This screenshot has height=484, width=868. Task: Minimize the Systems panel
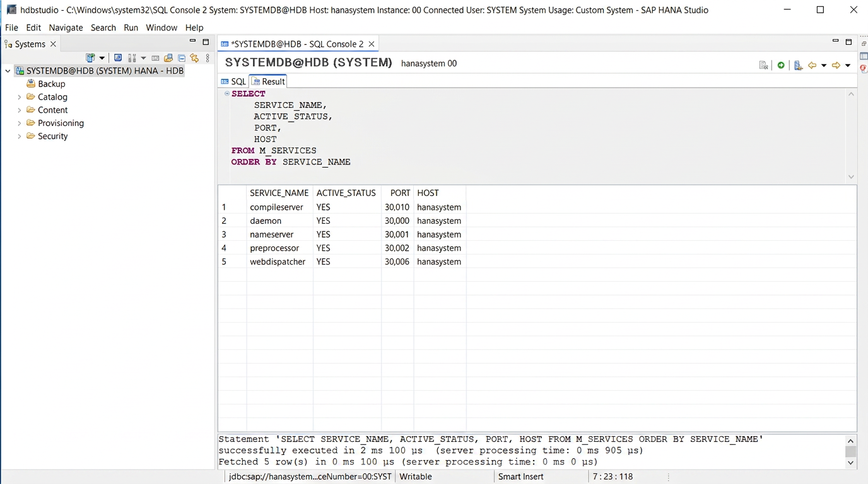[193, 42]
